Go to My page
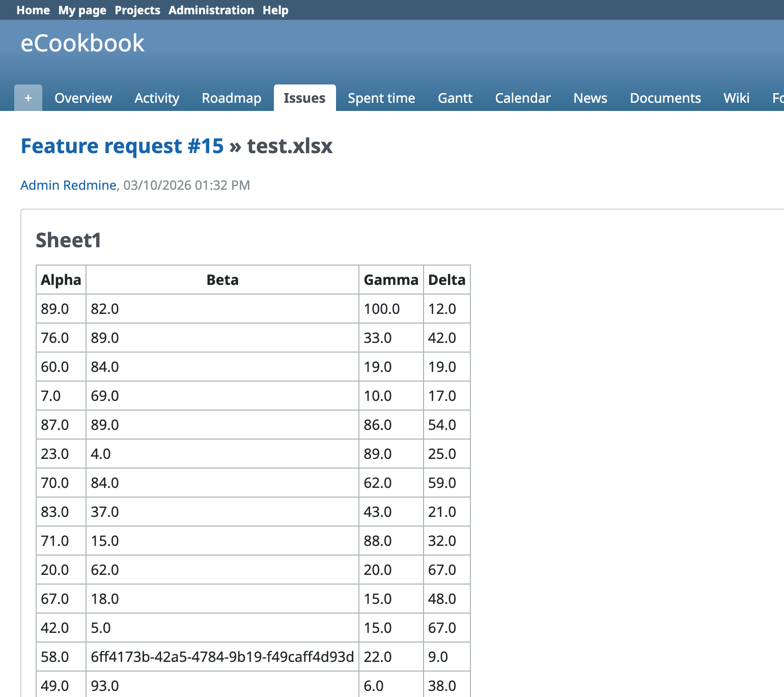The height and width of the screenshot is (697, 784). click(x=82, y=10)
